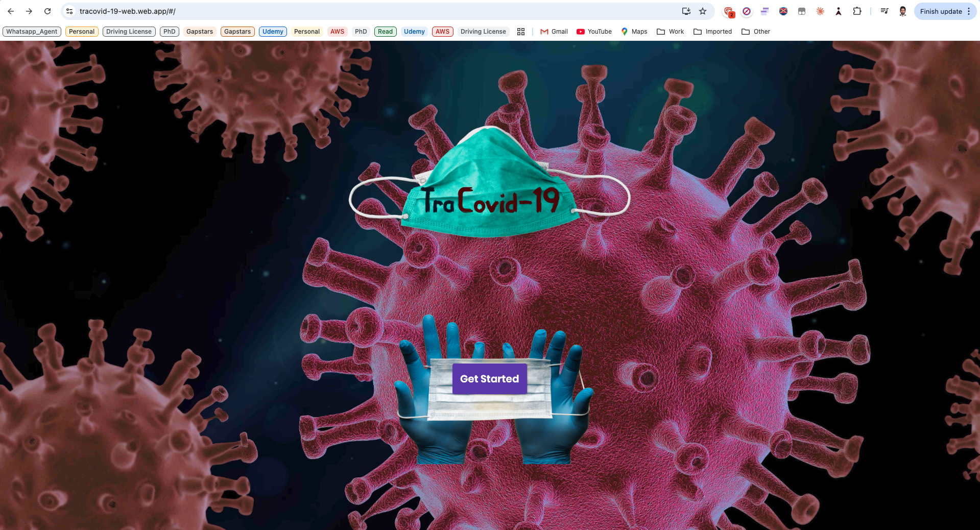The width and height of the screenshot is (980, 530).
Task: Open the blue-outlined Udemy tab group
Action: point(273,32)
